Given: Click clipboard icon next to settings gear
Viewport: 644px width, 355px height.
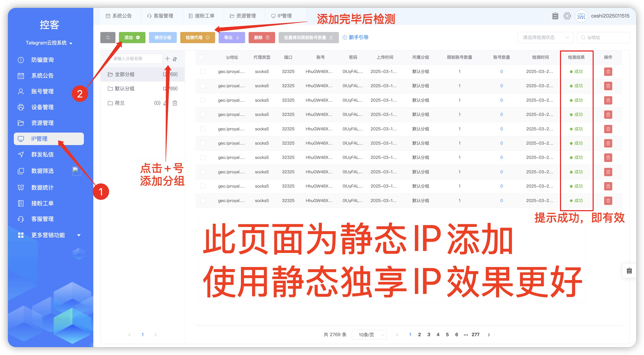Looking at the screenshot, I should [x=555, y=16].
